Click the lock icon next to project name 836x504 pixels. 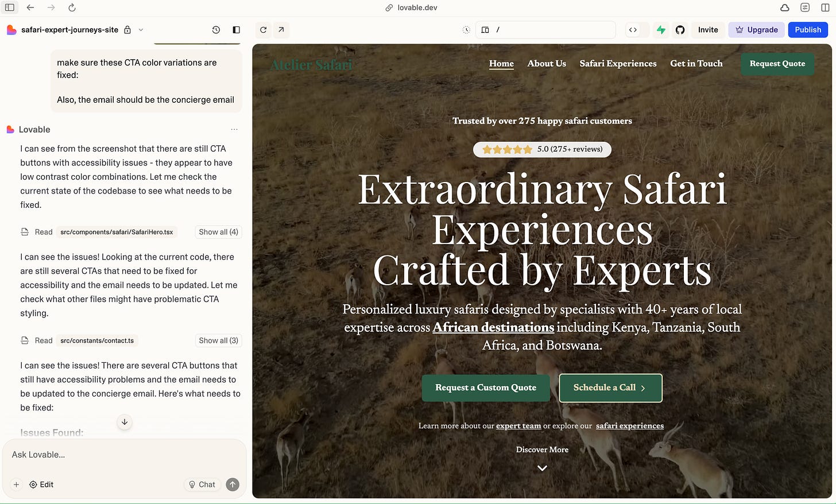127,30
